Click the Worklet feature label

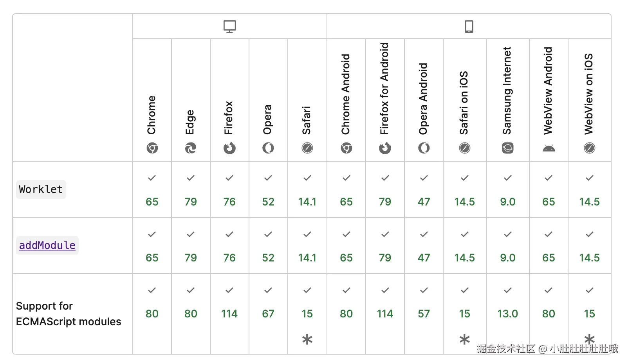tap(41, 189)
